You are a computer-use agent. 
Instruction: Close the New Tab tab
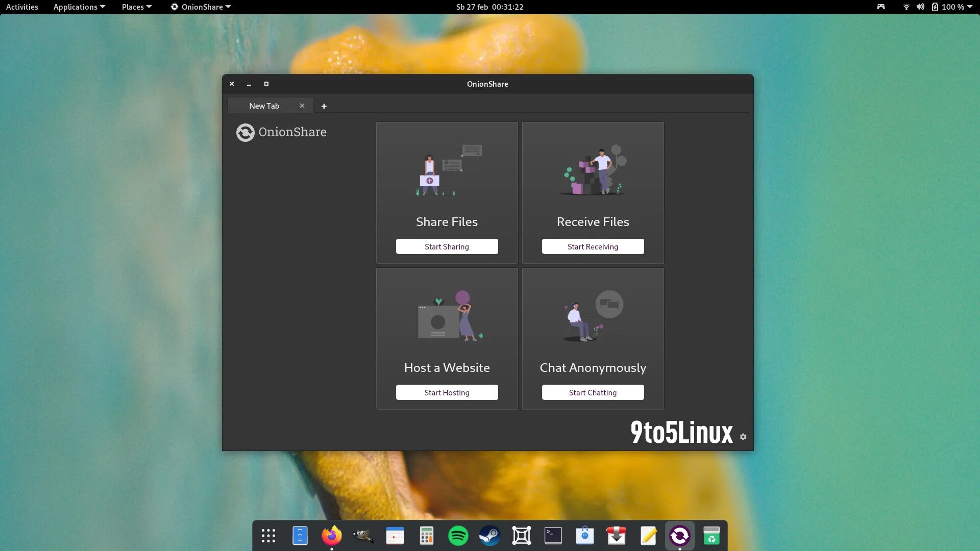302,106
